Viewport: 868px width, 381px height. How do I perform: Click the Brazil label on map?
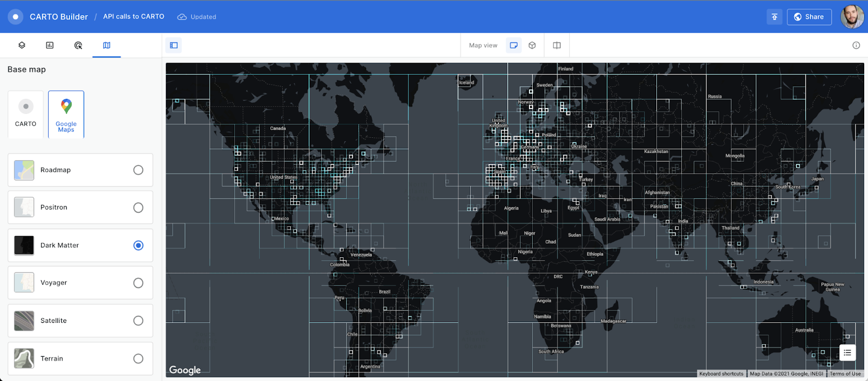[x=385, y=292]
